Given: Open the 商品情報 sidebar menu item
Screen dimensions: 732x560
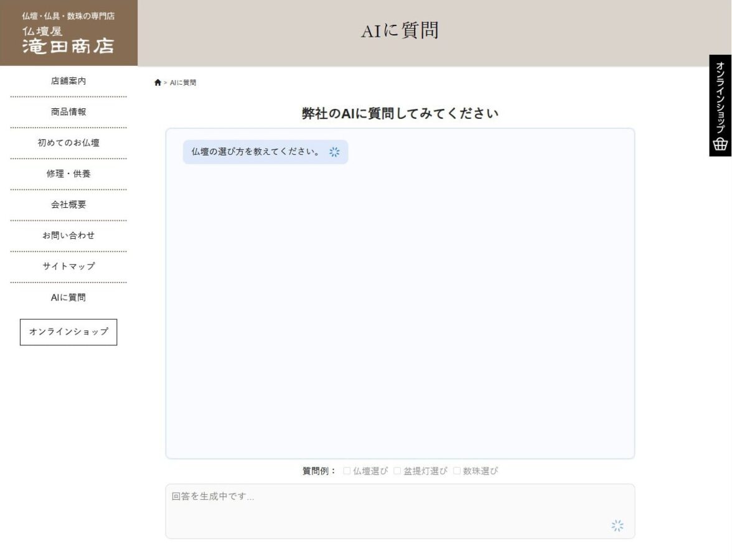Looking at the screenshot, I should [x=67, y=112].
